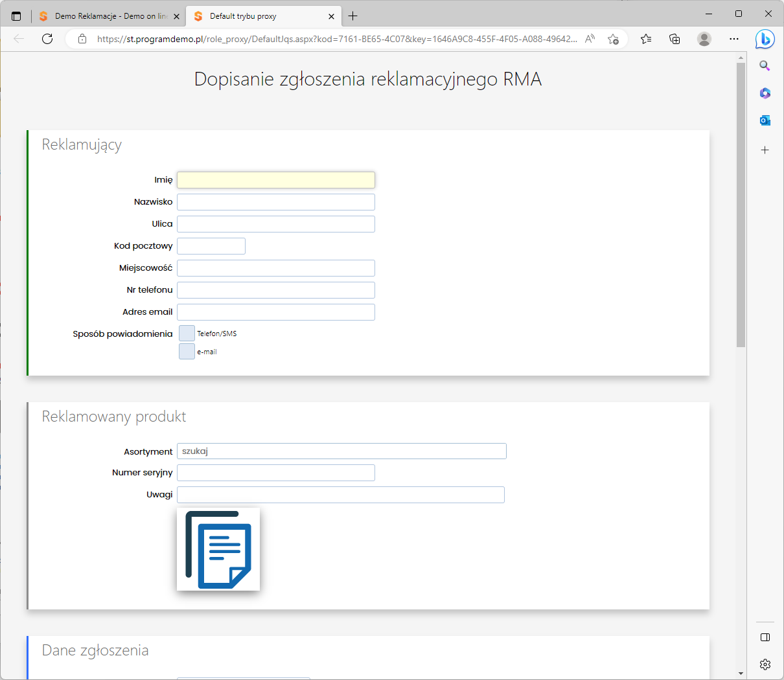
Task: Refresh the page with reload icon
Action: tap(47, 39)
